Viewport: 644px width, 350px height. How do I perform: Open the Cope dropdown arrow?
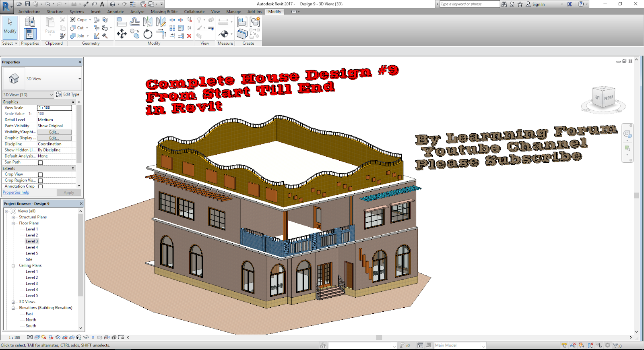(90, 20)
